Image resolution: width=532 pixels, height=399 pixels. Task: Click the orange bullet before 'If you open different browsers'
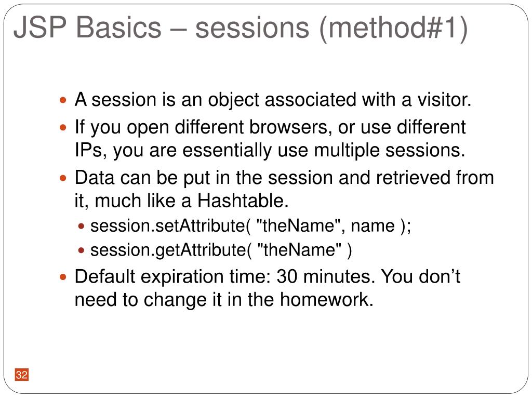coord(63,128)
